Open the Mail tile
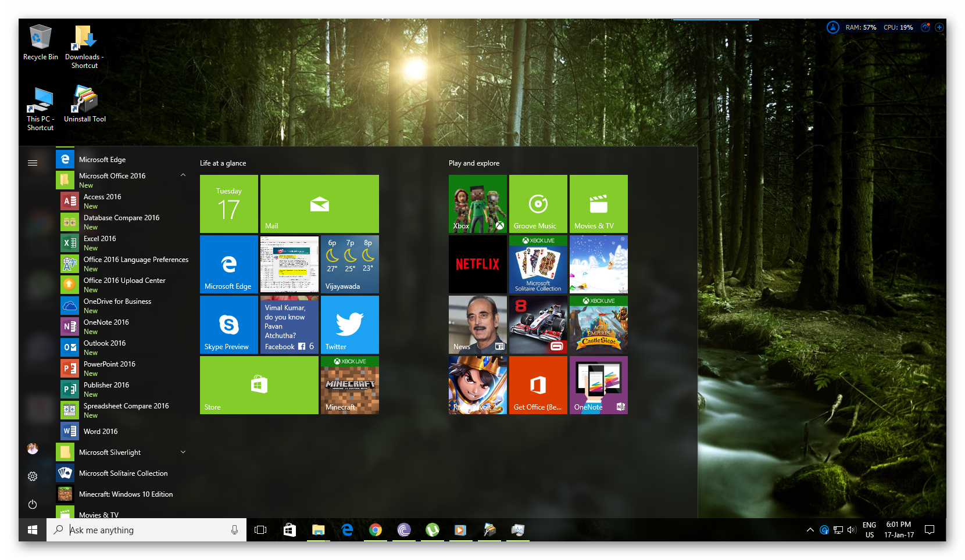Image resolution: width=965 pixels, height=560 pixels. coord(320,204)
